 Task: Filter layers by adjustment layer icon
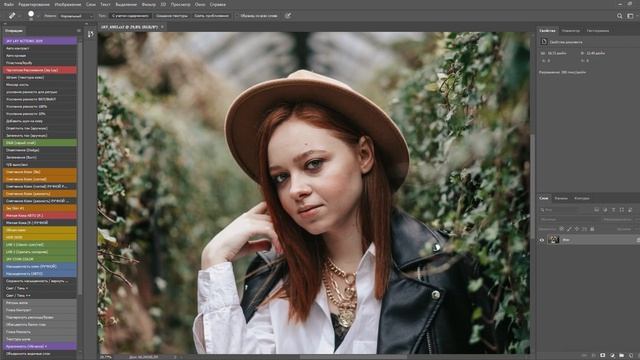(605, 210)
